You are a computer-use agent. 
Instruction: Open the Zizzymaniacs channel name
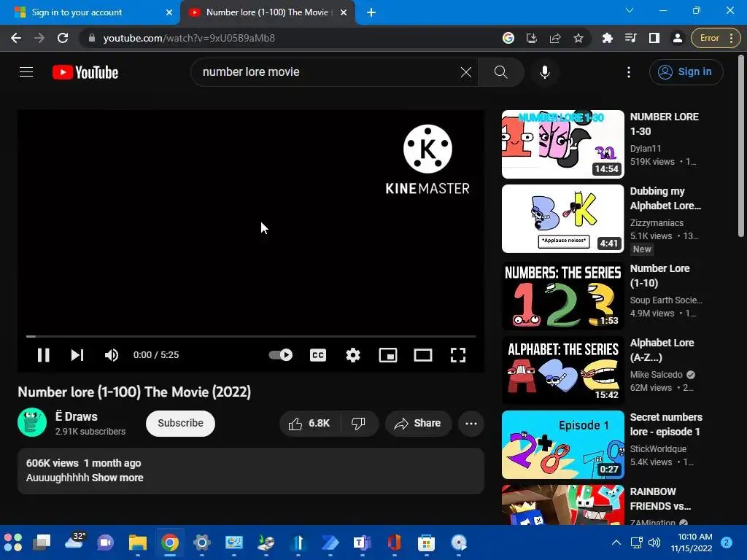(657, 223)
